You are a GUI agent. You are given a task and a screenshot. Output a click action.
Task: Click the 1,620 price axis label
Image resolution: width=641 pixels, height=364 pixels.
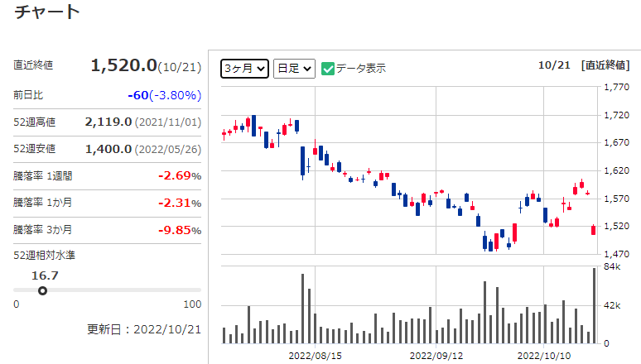616,170
